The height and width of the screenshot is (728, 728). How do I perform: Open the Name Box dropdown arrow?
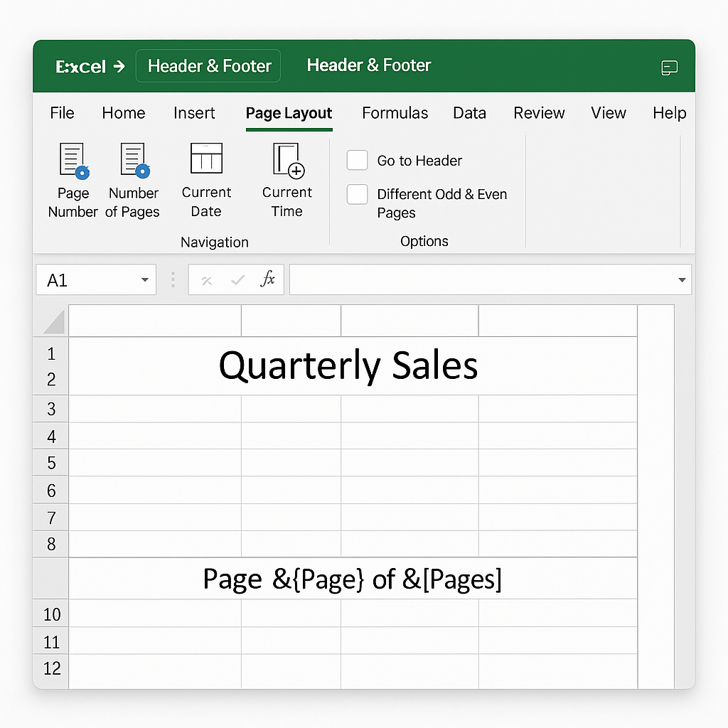click(x=145, y=279)
